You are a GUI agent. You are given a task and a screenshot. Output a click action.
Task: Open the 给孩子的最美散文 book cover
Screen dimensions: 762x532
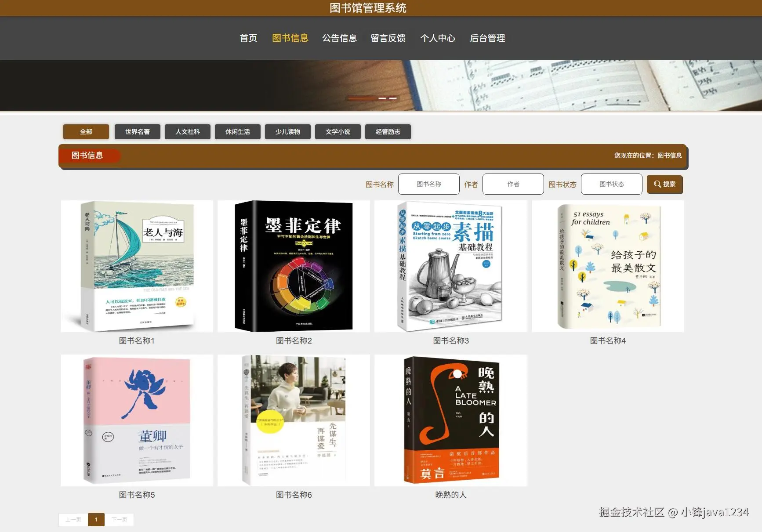[608, 266]
